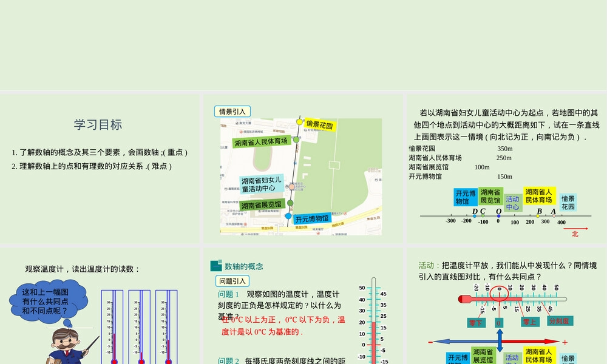The height and width of the screenshot is (364, 607).
Task: Click the green 湖南省展览馆 label on the map
Action: pos(262,204)
